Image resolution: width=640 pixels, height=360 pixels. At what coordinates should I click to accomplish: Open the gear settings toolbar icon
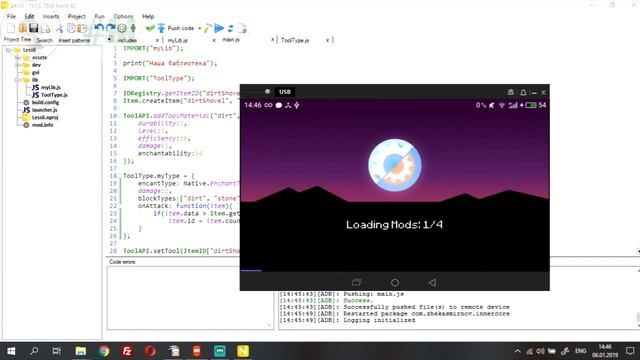(122, 28)
